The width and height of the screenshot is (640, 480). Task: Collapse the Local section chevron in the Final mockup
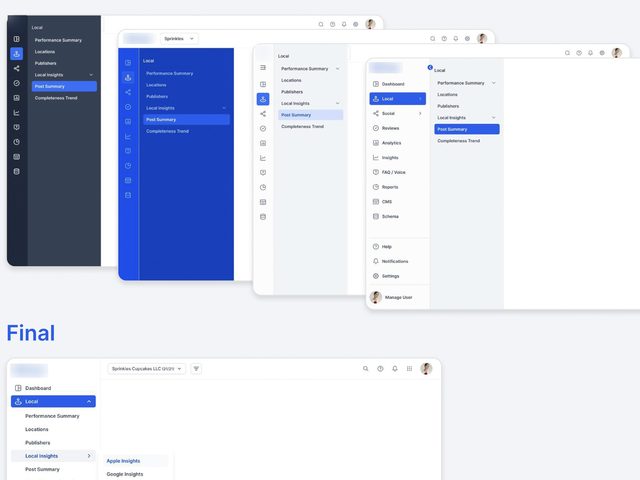pyautogui.click(x=89, y=402)
